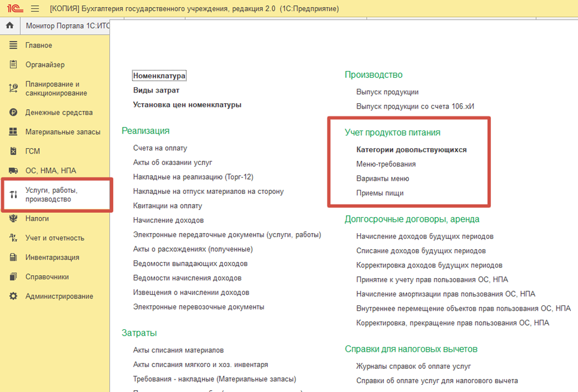Open Корректировка, прекращение прав пользования ОС, НПА

(453, 323)
